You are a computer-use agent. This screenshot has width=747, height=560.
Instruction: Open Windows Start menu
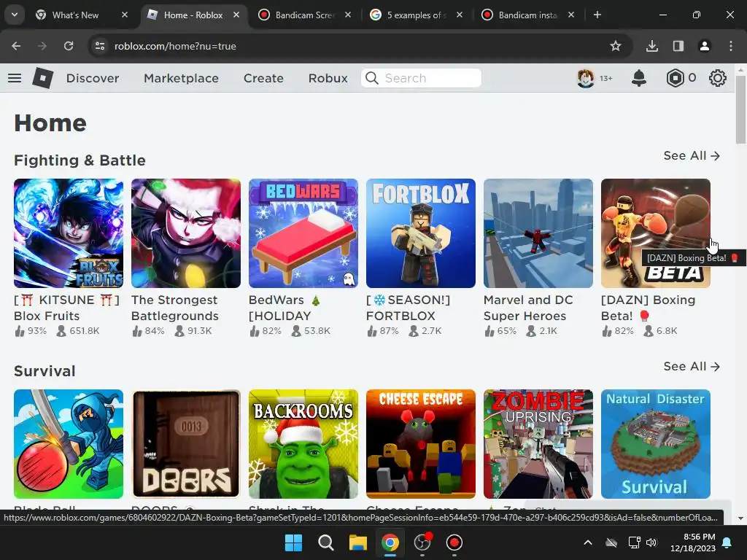(293, 542)
